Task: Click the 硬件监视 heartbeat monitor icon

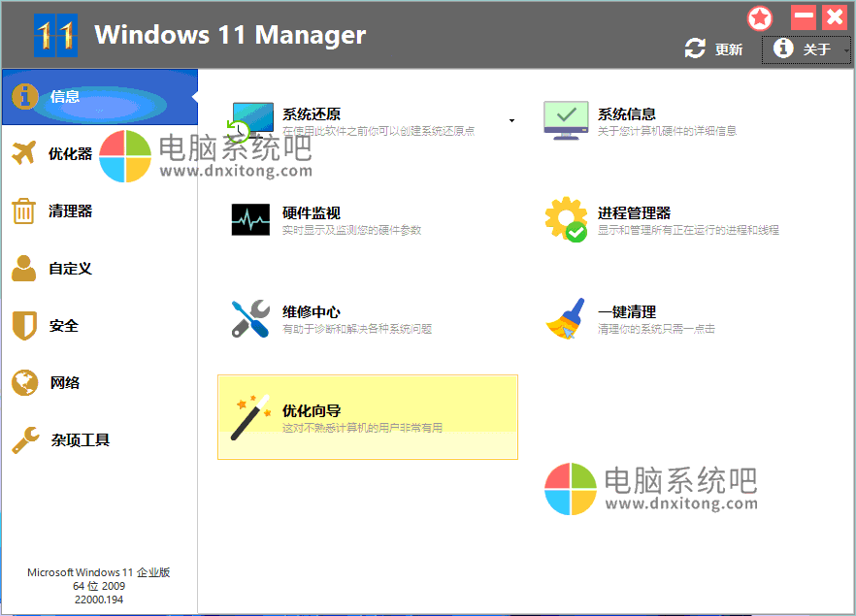Action: [x=250, y=219]
